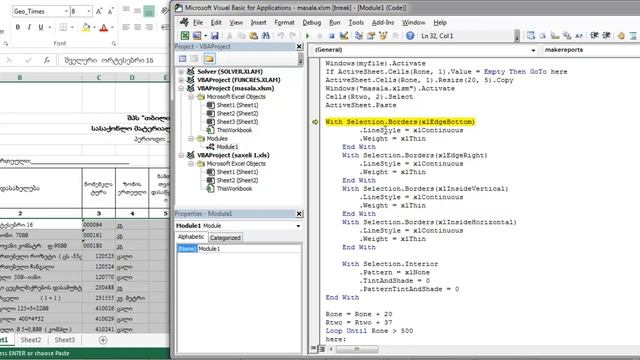Open Fill Color dropdown arrow
The height and width of the screenshot is (360, 640).
[x=94, y=27]
